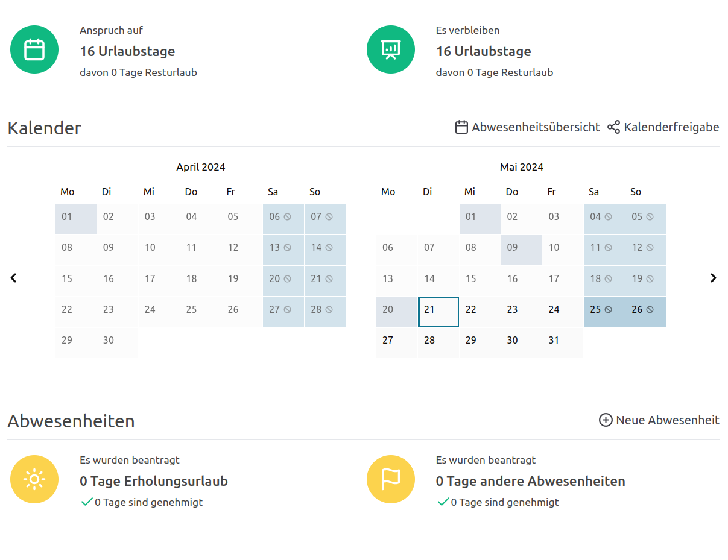Image resolution: width=728 pixels, height=560 pixels.
Task: Go to previous month with left chevron
Action: [x=14, y=278]
